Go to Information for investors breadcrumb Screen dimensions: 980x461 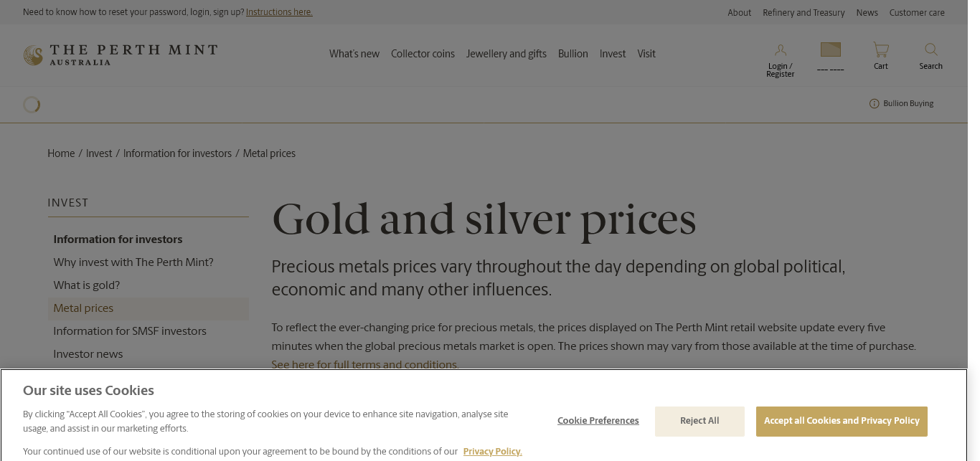coord(177,153)
